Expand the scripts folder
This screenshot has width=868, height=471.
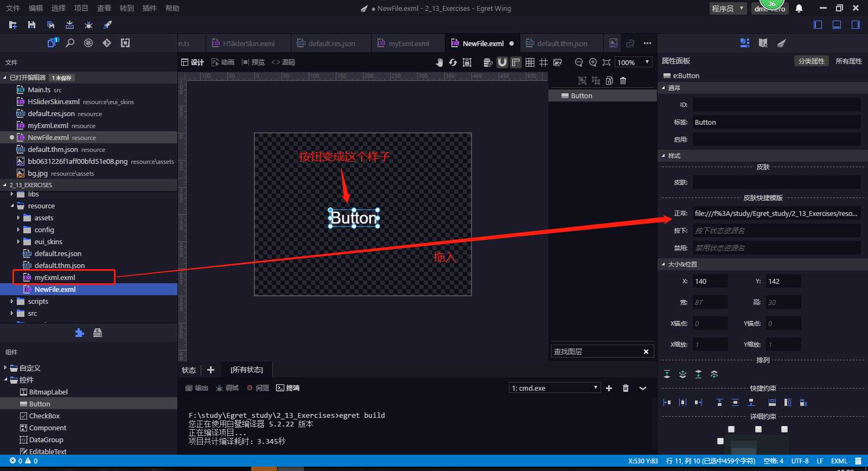pos(12,302)
